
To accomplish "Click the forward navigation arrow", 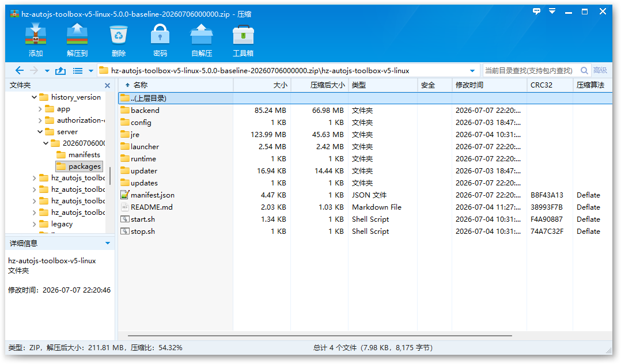I will 34,70.
